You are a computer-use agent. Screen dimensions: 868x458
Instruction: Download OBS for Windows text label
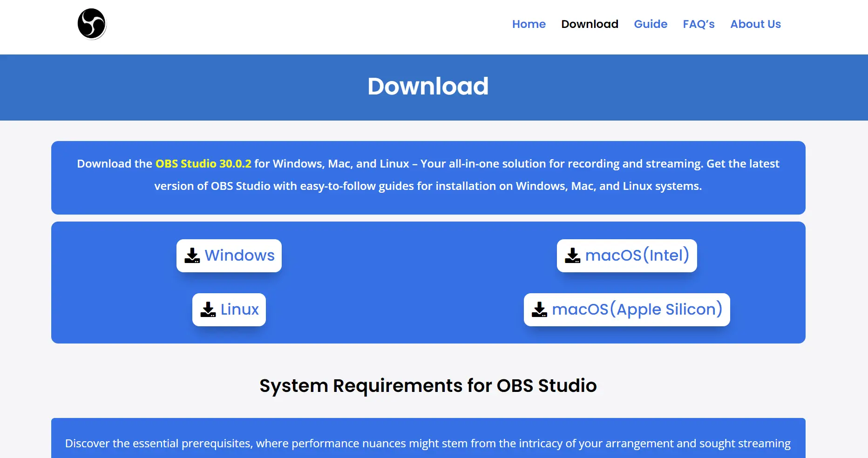240,256
